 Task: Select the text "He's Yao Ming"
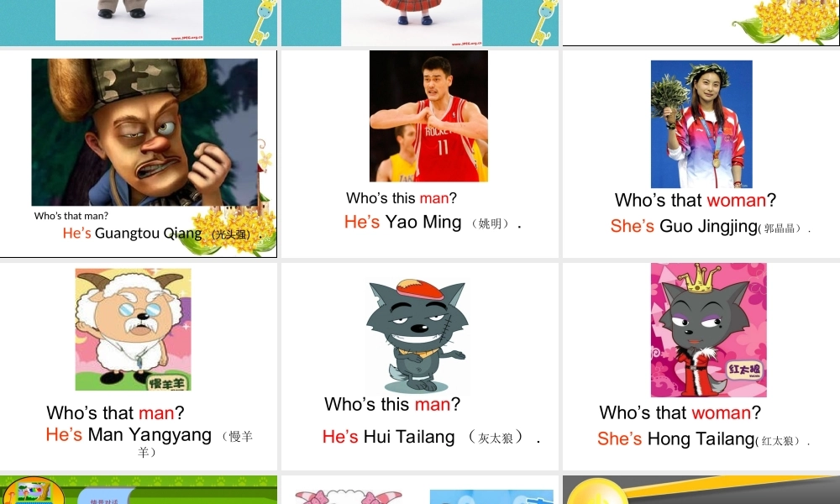pyautogui.click(x=402, y=222)
